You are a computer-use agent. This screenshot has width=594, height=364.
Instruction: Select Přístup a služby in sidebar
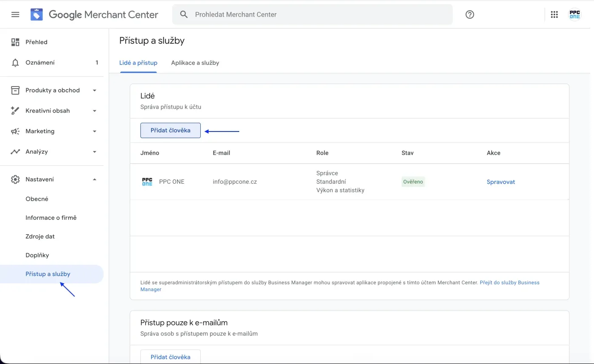(x=52, y=274)
